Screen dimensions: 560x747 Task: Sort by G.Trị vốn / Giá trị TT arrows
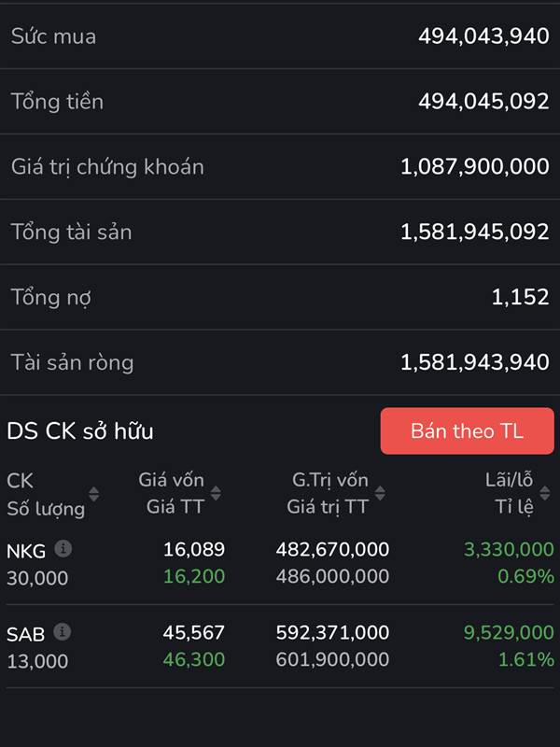(x=380, y=493)
